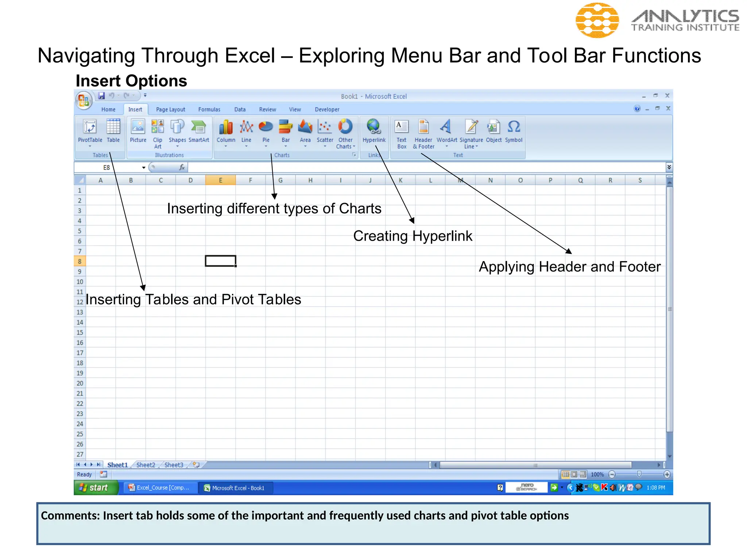Go to first sheet navigation arrow
Screen dimensions: 747x560
78,464
